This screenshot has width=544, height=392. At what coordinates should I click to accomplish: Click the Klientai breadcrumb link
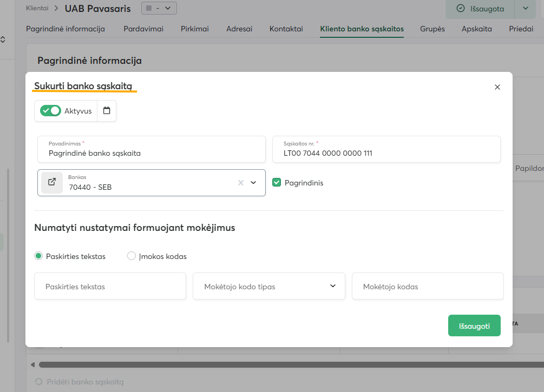point(37,8)
